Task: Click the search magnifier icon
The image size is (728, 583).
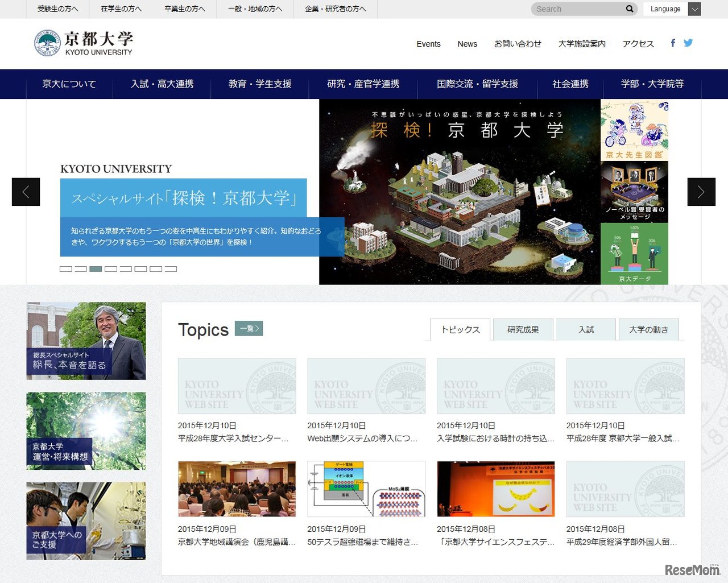Action: point(629,9)
